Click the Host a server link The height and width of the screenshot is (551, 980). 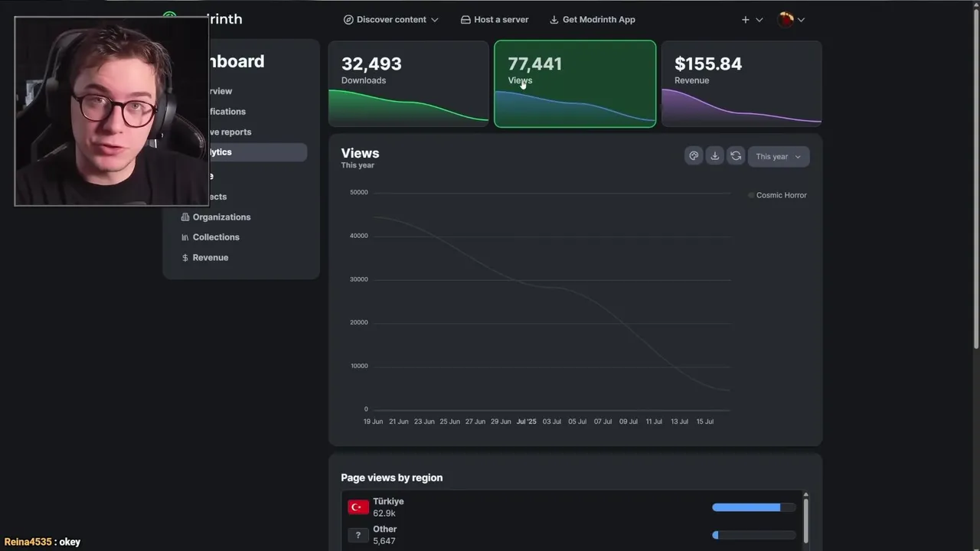tap(495, 20)
